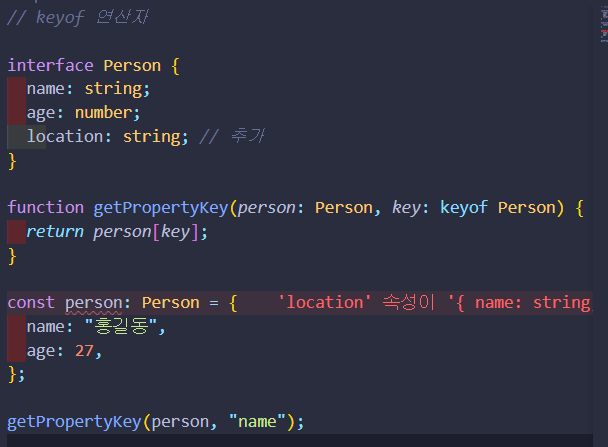The width and height of the screenshot is (608, 447).
Task: Click the '// 추가' comment
Action: coord(232,136)
